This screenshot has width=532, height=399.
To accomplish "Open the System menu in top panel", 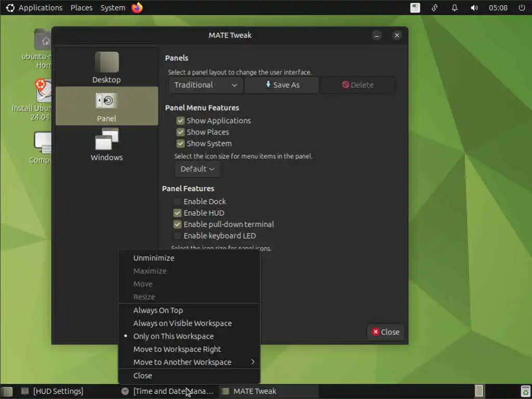I will click(x=113, y=8).
